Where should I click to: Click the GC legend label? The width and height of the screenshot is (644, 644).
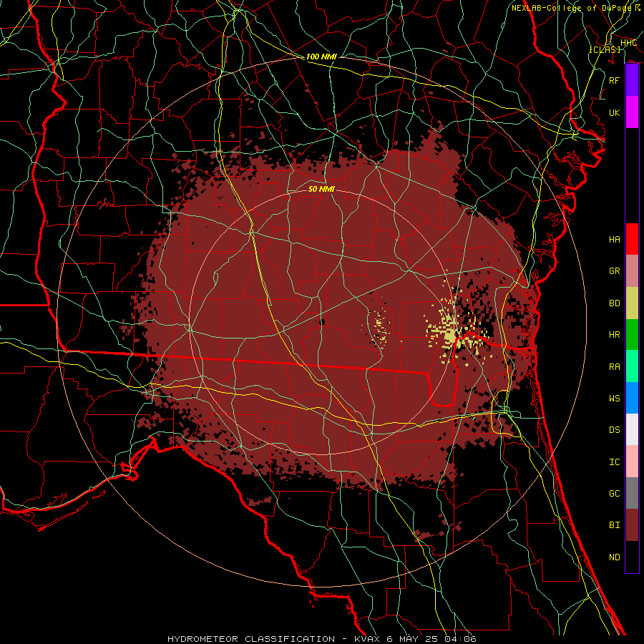point(615,494)
